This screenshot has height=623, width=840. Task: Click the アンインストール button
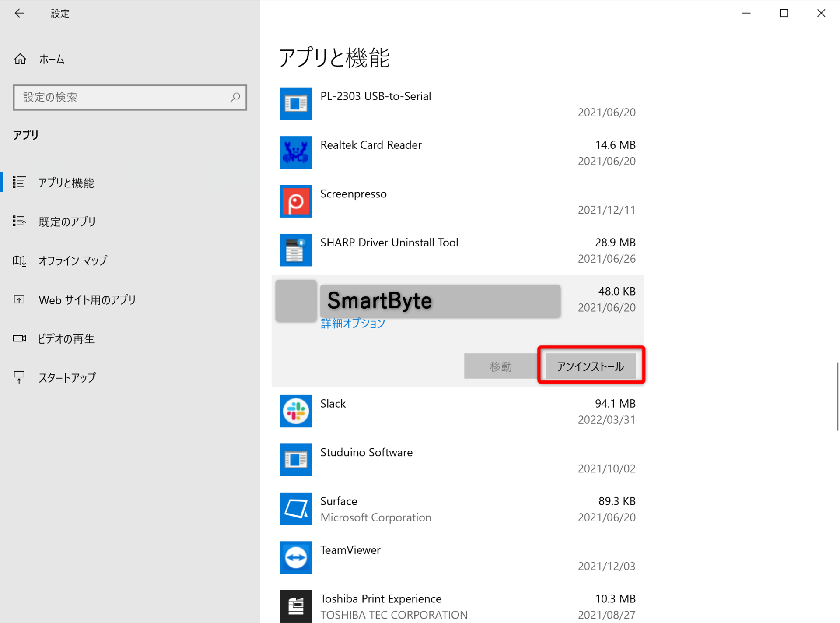590,366
